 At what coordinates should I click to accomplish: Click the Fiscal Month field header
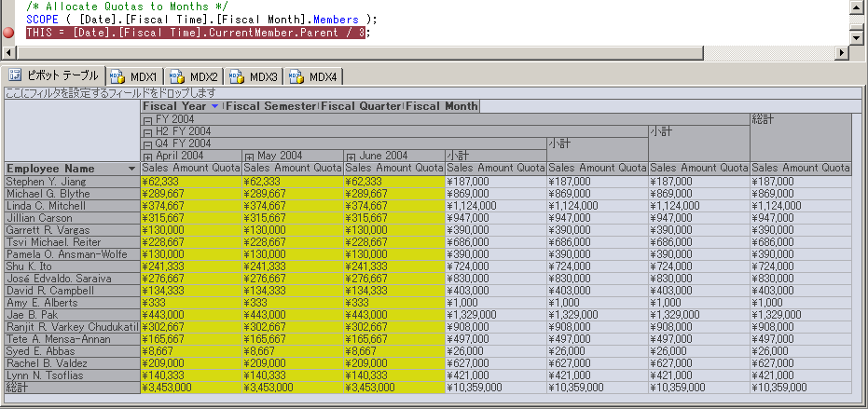tap(441, 107)
